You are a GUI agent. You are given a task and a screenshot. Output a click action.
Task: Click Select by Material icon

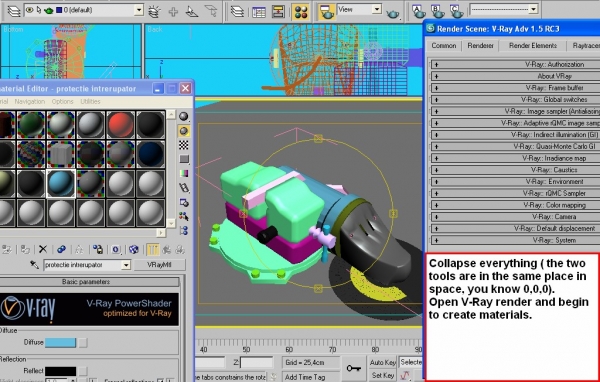(184, 216)
